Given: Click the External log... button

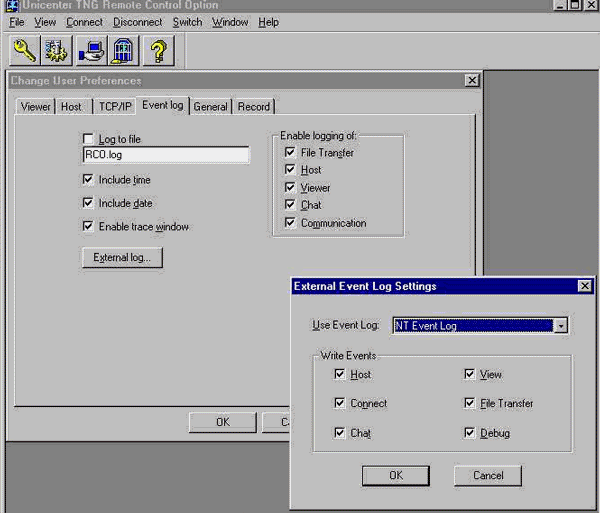Looking at the screenshot, I should pos(121,258).
